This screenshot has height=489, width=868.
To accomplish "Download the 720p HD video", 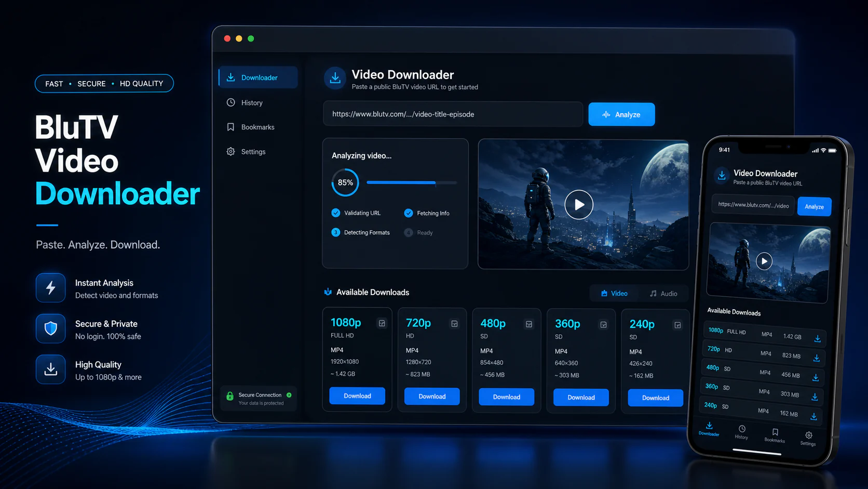I will [x=432, y=397].
